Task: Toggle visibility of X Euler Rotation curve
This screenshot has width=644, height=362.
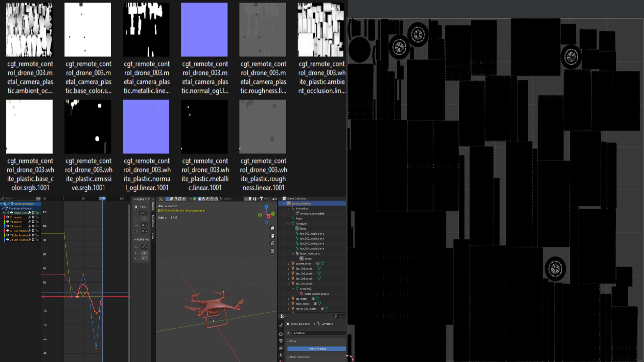Action: [8, 231]
